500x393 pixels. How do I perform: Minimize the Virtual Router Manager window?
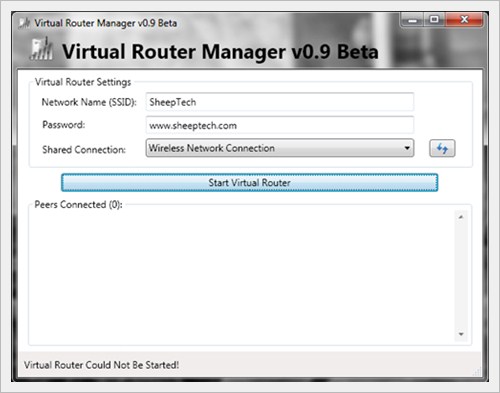click(412, 20)
